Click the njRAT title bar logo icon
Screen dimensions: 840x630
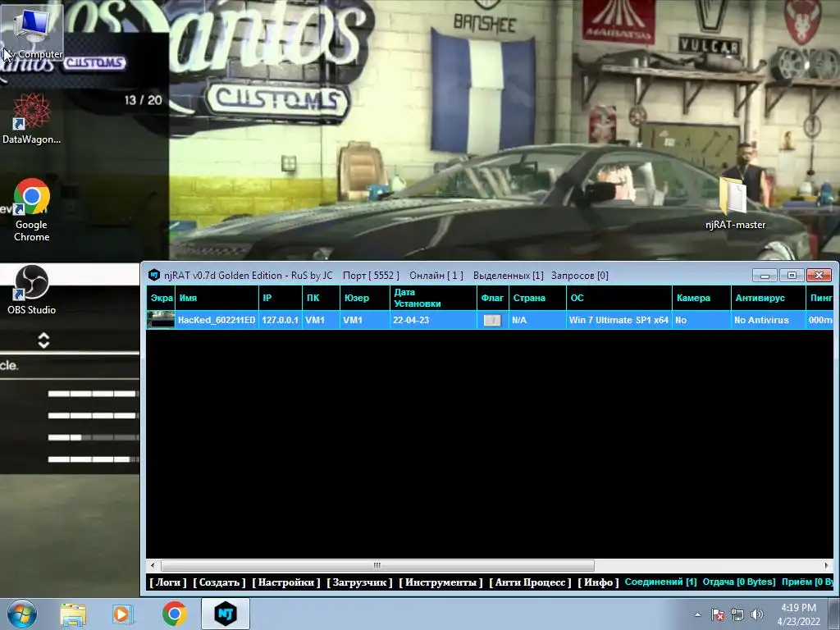point(154,275)
